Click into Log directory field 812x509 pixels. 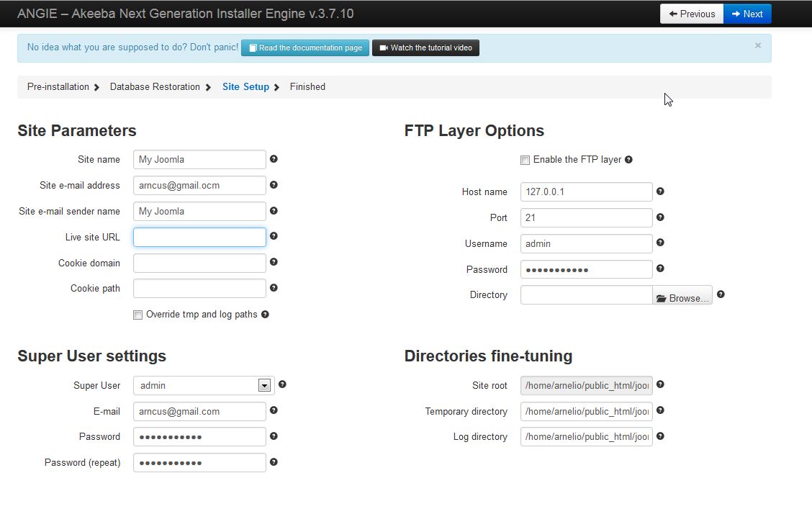[586, 436]
